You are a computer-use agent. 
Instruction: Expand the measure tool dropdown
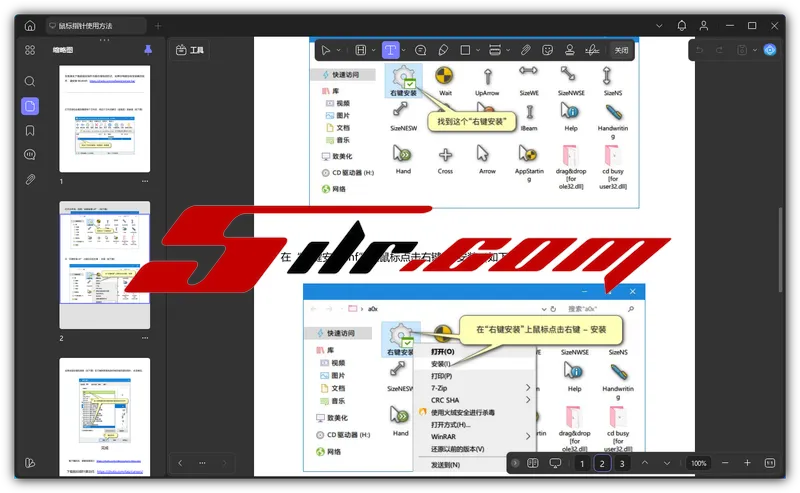(508, 50)
